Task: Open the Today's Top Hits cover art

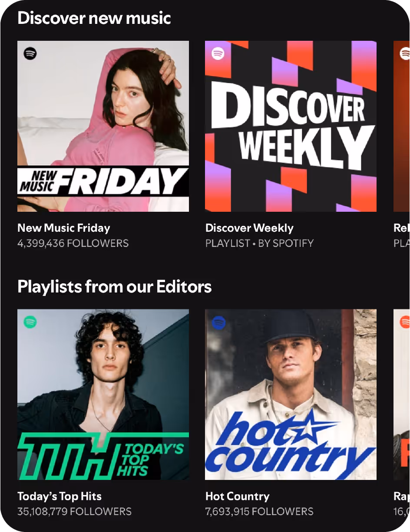Action: 103,394
